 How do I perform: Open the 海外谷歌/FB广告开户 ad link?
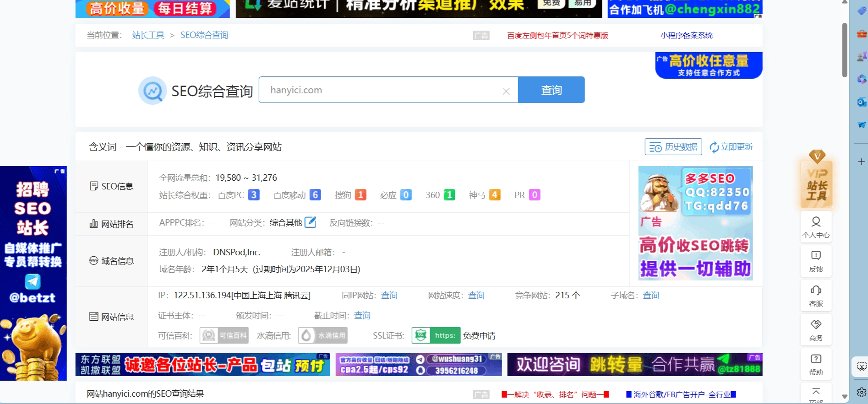(x=681, y=394)
